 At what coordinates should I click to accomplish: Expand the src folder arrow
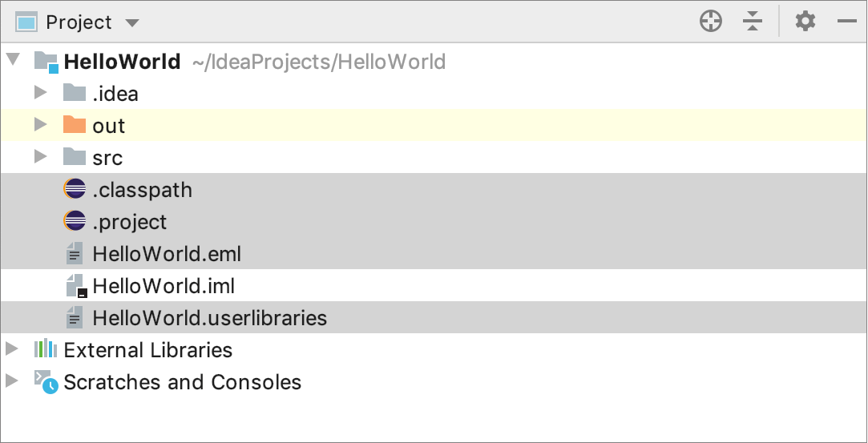coord(41,157)
